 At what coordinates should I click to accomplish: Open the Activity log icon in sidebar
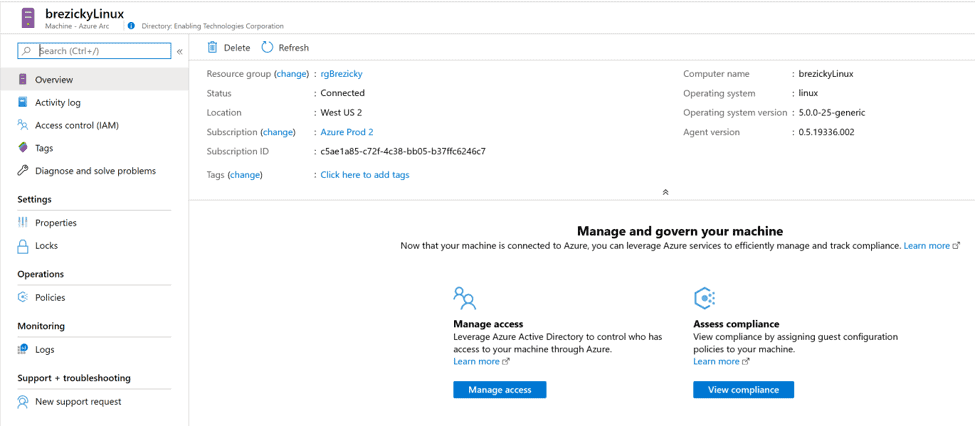(x=23, y=102)
